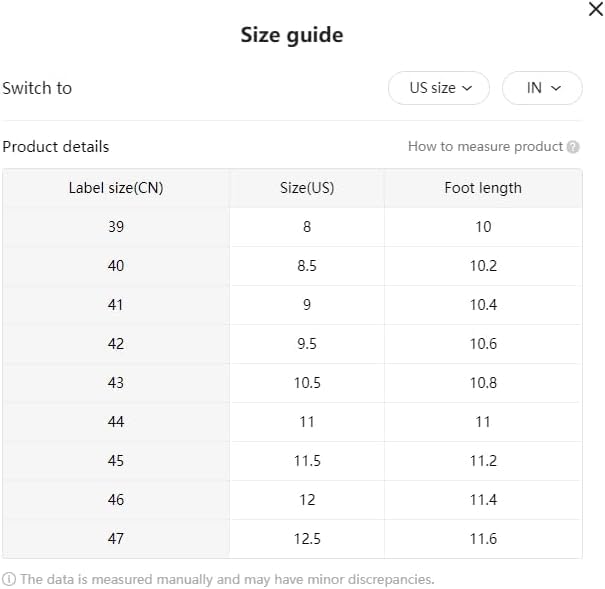The width and height of the screenshot is (605, 589).
Task: Select label size 43 cell
Action: [x=116, y=383]
